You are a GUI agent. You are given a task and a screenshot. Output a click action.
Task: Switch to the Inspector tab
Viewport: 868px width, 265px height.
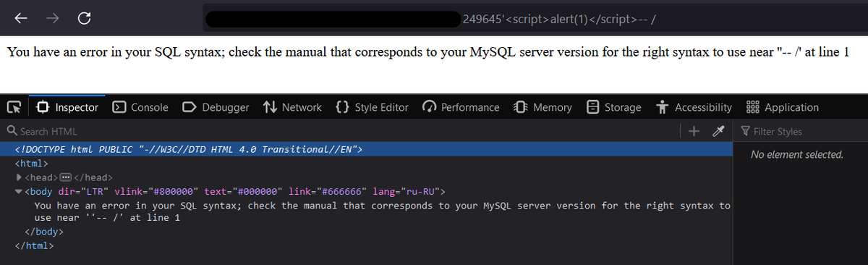[67, 107]
